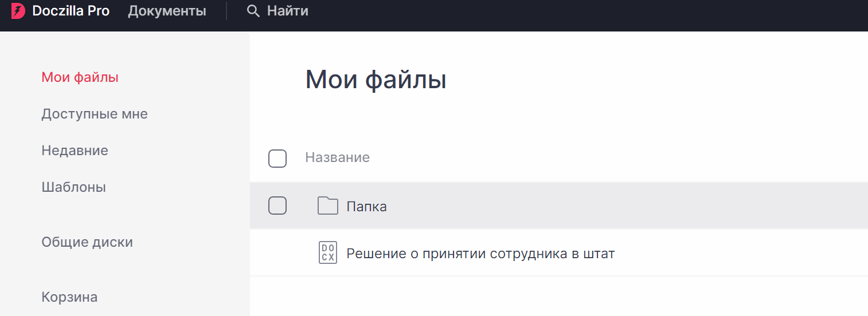The height and width of the screenshot is (316, 868).
Task: Open the Доступные мне section
Action: 95,114
